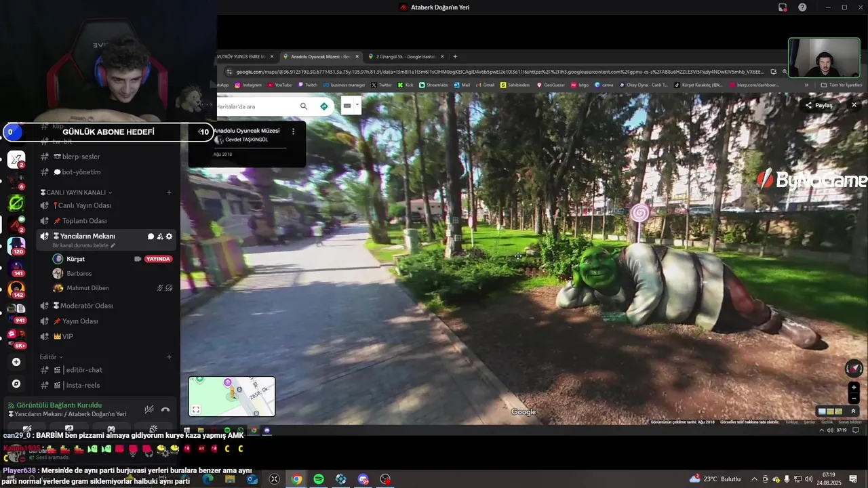868x488 pixels.
Task: Expand the Street View imagery thumbnails strip
Action: click(x=853, y=411)
